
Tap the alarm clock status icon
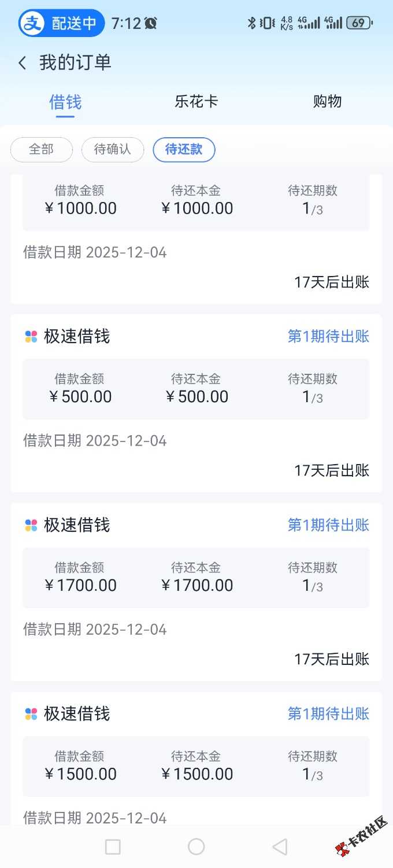tap(151, 23)
